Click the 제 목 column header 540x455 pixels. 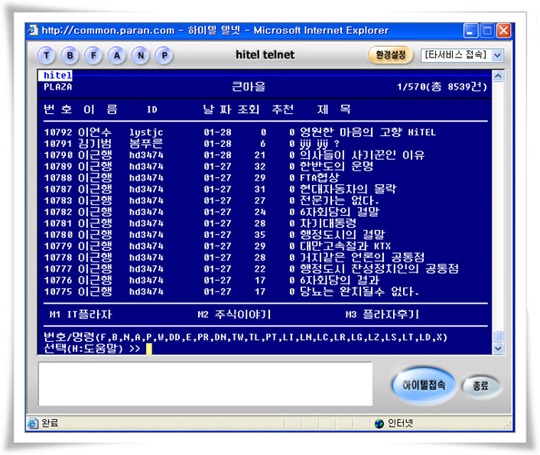point(334,109)
